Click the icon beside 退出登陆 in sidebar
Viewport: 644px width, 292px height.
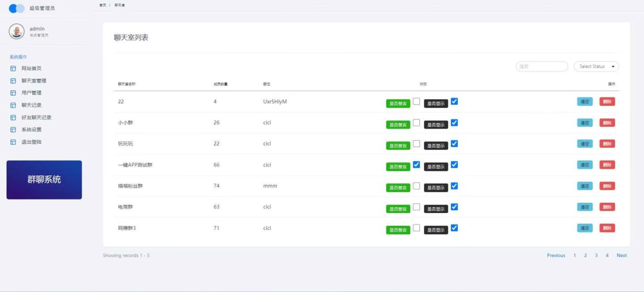(13, 142)
